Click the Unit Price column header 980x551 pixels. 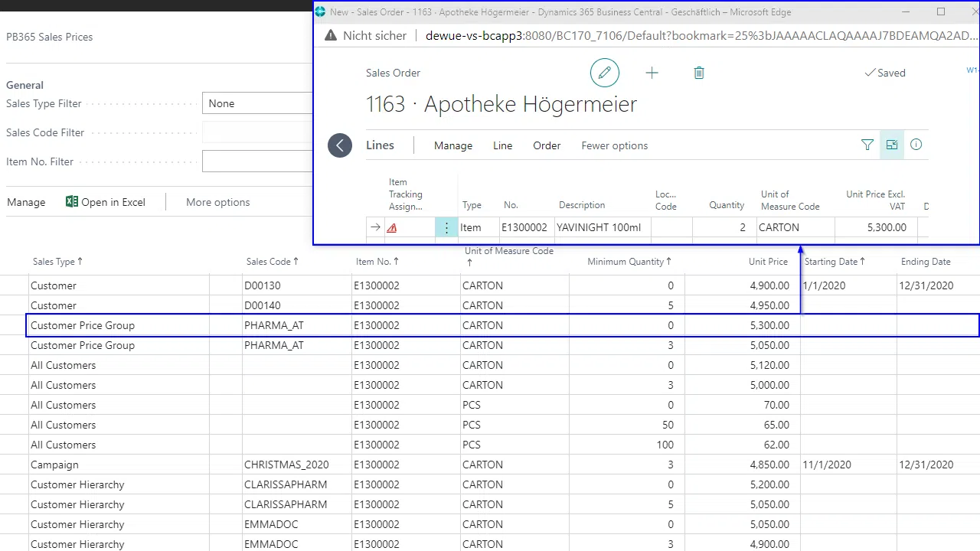[768, 262]
